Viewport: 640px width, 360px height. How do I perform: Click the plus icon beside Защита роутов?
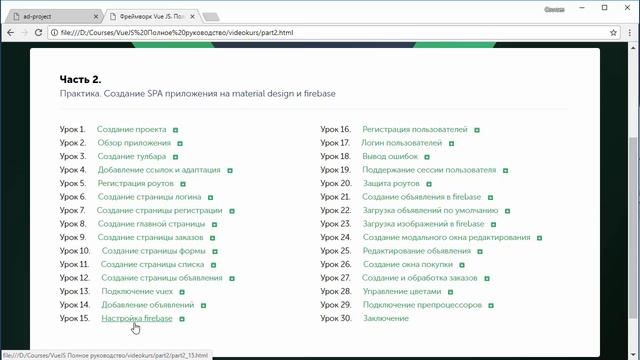(x=429, y=184)
